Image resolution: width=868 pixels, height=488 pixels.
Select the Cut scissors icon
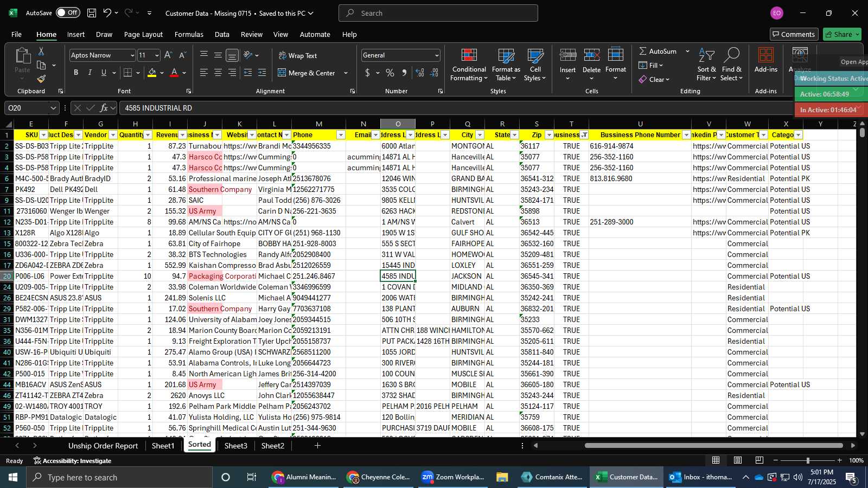41,51
